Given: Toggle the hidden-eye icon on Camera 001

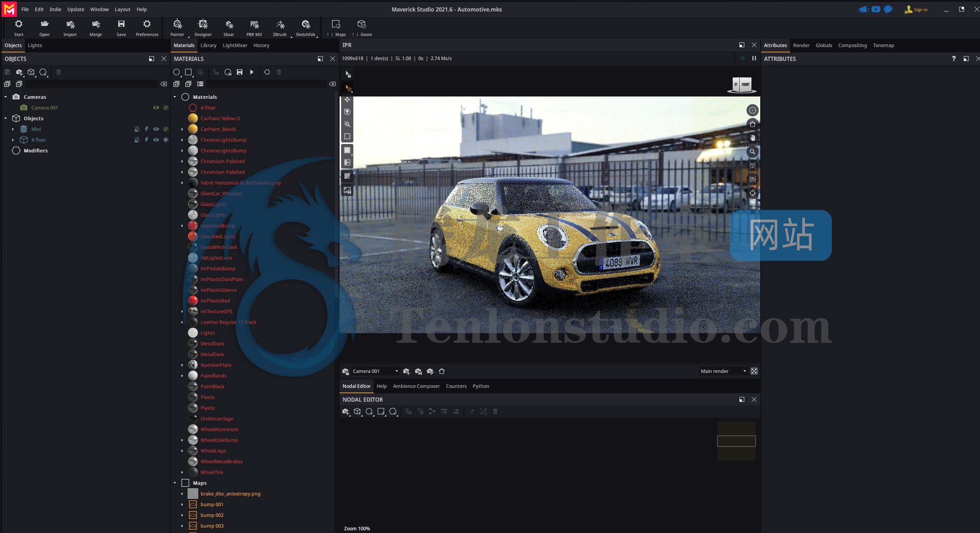Looking at the screenshot, I should tap(156, 108).
